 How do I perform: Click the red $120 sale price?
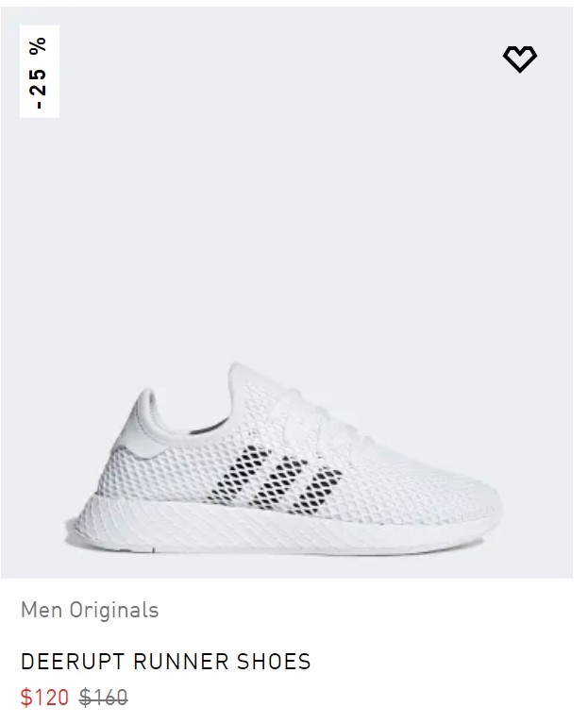[44, 698]
